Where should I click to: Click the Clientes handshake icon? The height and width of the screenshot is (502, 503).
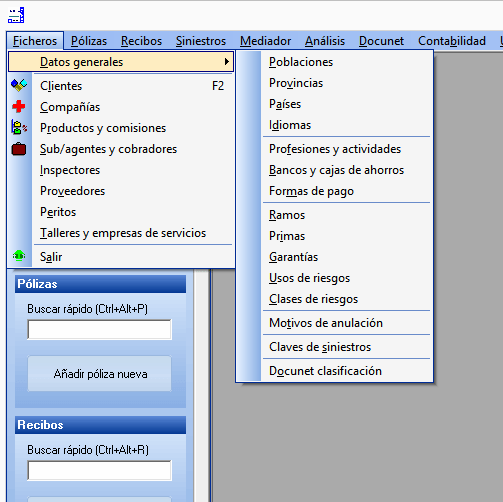coord(19,85)
